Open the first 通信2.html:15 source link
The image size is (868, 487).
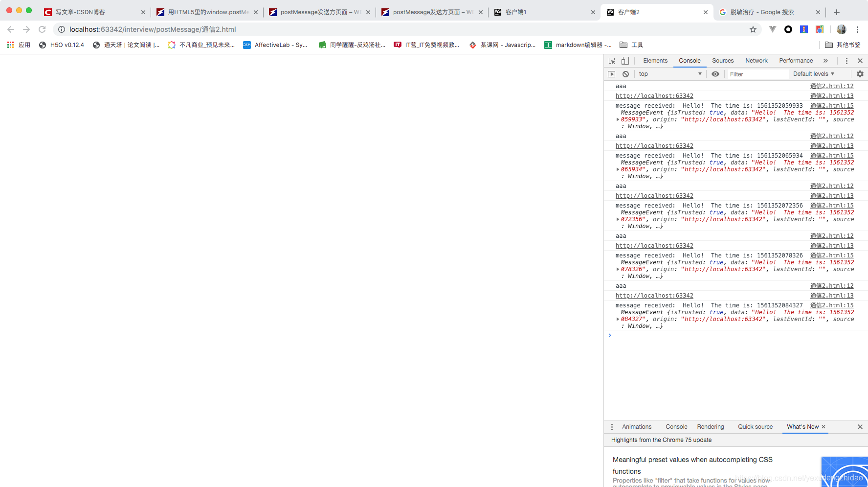[x=832, y=106]
